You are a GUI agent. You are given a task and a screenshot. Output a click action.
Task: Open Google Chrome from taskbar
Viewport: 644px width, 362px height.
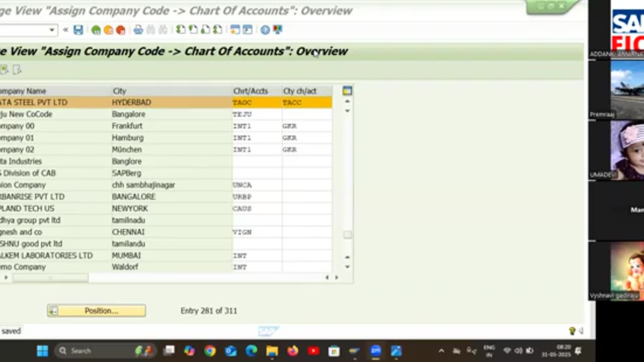pyautogui.click(x=210, y=351)
